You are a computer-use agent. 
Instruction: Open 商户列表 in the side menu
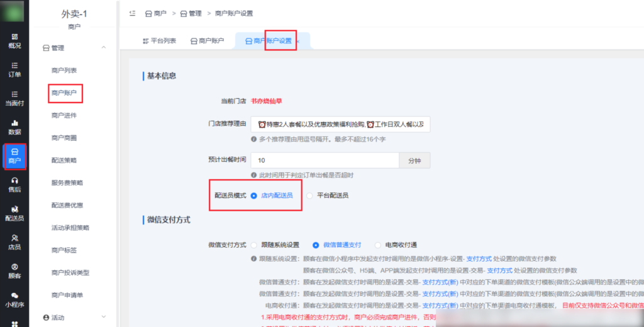(x=64, y=70)
